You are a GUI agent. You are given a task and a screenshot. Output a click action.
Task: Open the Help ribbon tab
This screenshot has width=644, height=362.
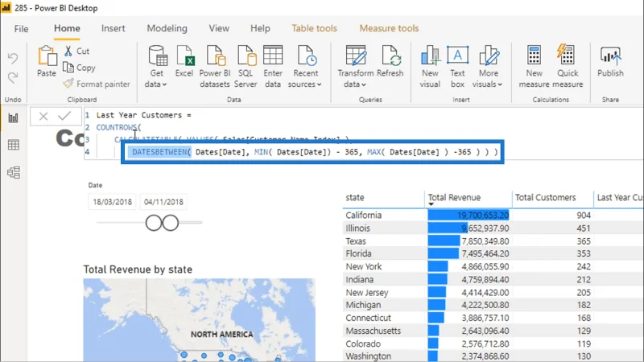point(260,28)
